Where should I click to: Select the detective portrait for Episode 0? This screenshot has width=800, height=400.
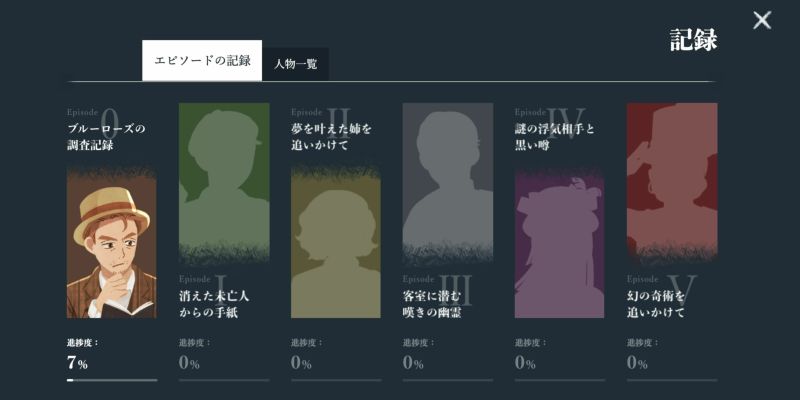click(x=111, y=243)
